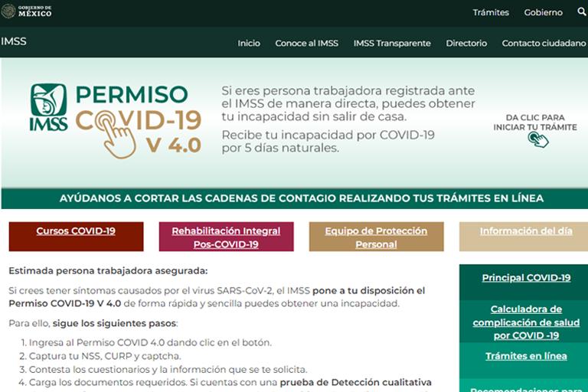
Task: Click the IMSS eagle logo in banner
Action: [x=48, y=107]
